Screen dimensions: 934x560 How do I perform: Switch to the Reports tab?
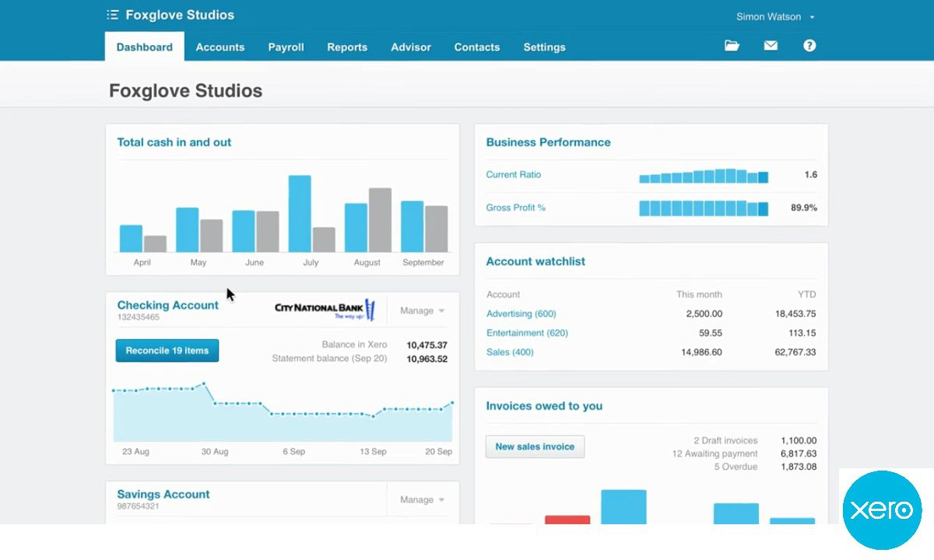[347, 47]
